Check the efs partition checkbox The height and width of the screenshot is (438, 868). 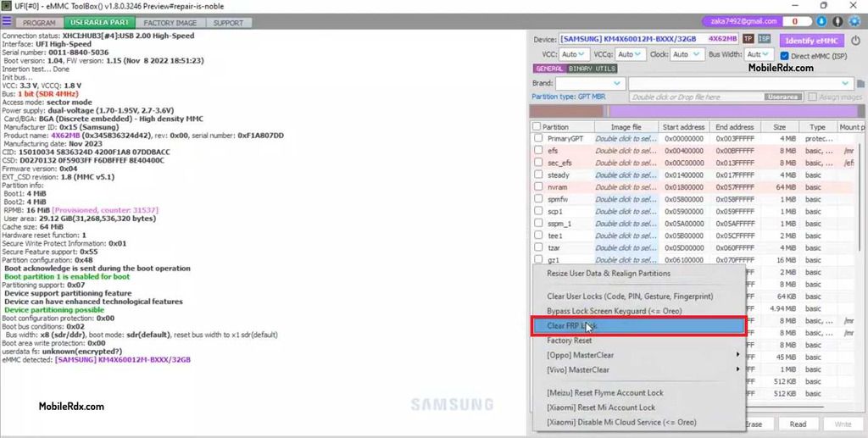pyautogui.click(x=538, y=151)
